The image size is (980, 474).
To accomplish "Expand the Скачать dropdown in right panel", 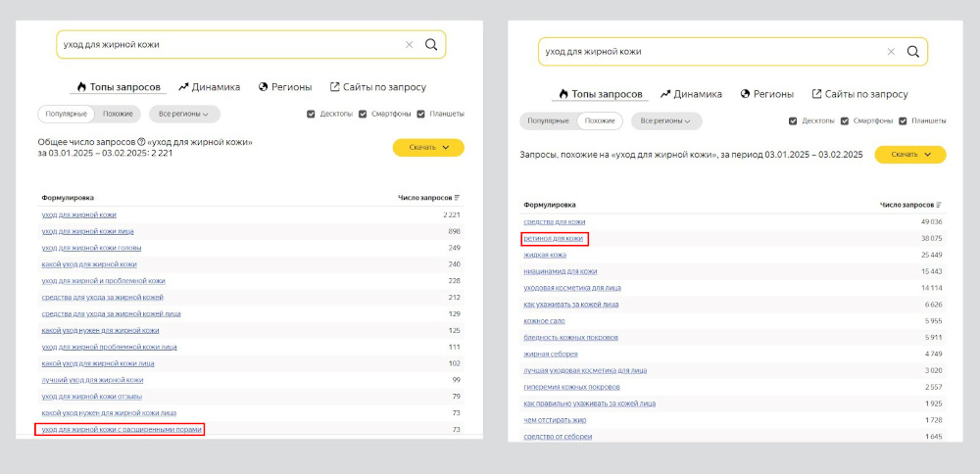I will (910, 155).
